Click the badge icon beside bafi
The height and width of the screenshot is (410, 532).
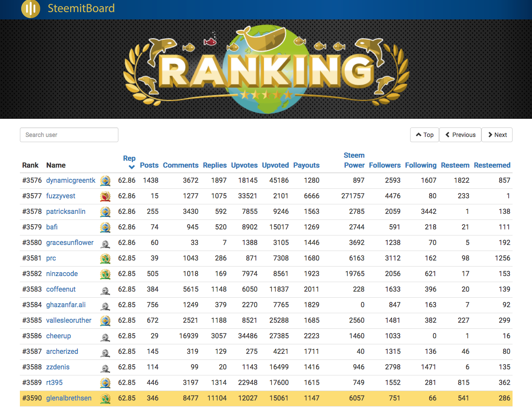[105, 227]
